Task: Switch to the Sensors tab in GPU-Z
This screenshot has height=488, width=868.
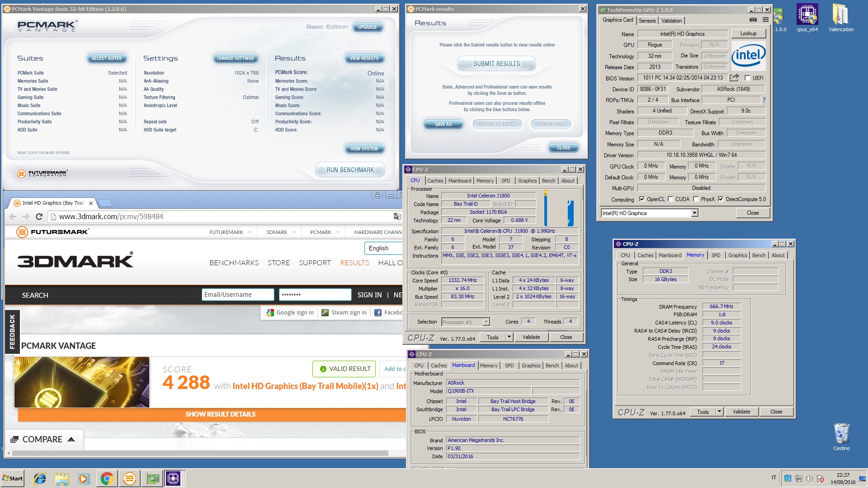Action: (x=647, y=21)
